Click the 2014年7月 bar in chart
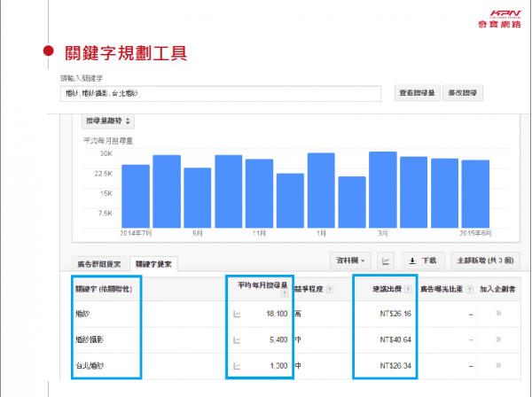 pos(136,197)
